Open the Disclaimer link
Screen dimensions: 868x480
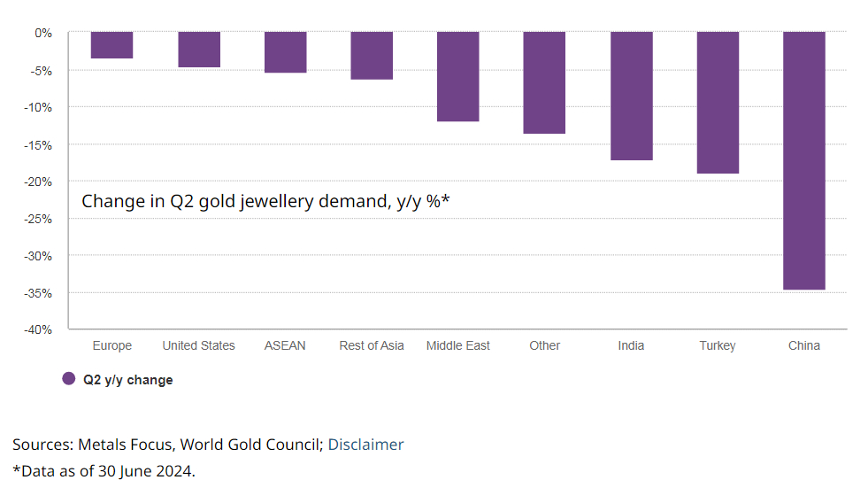[365, 445]
